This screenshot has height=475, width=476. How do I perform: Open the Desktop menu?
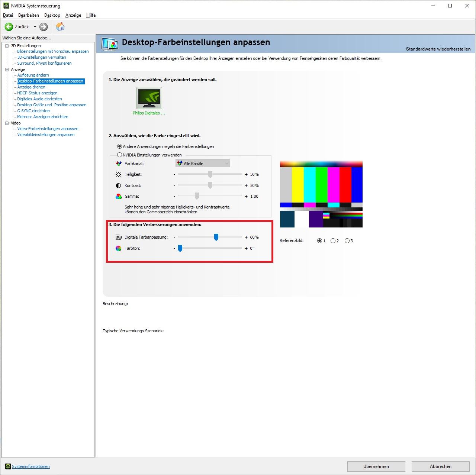52,15
